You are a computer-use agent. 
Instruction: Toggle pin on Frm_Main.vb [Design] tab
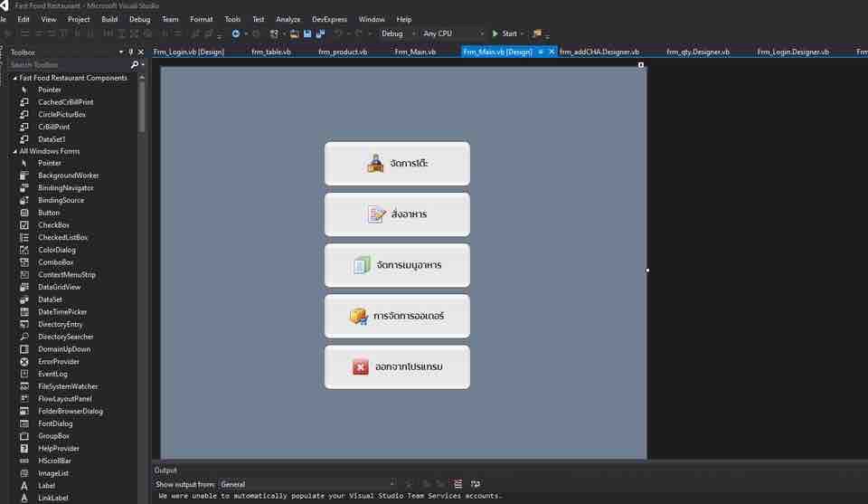[x=541, y=52]
